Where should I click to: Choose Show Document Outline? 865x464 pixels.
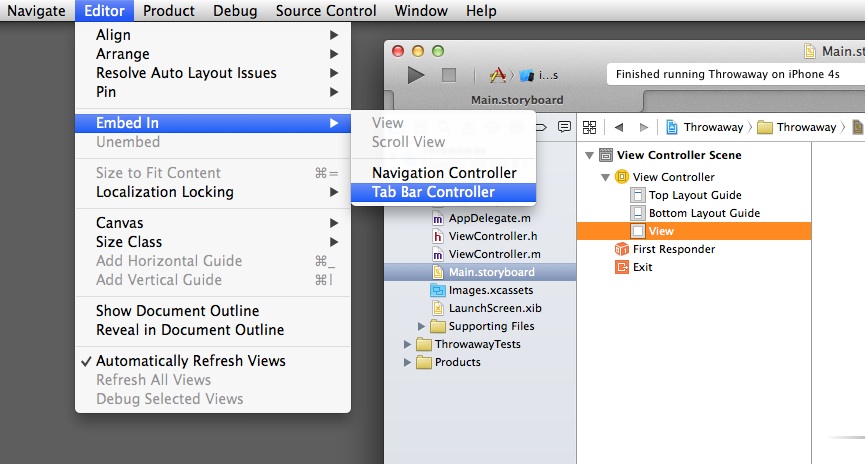pos(213,311)
